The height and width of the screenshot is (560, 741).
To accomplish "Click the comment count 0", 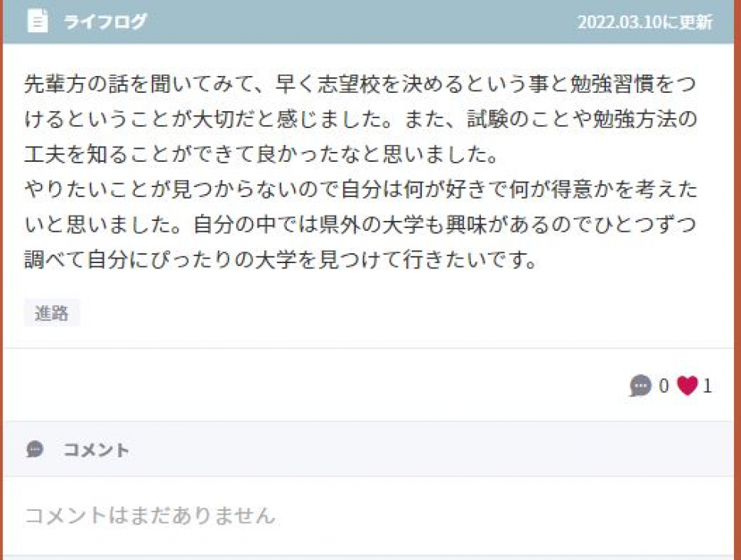I will pos(664,386).
